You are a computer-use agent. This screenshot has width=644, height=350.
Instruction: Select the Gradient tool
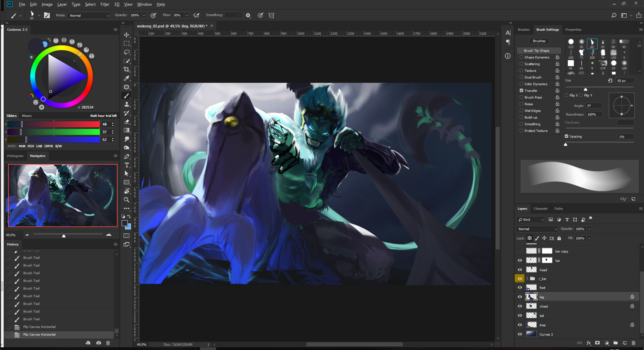point(126,130)
